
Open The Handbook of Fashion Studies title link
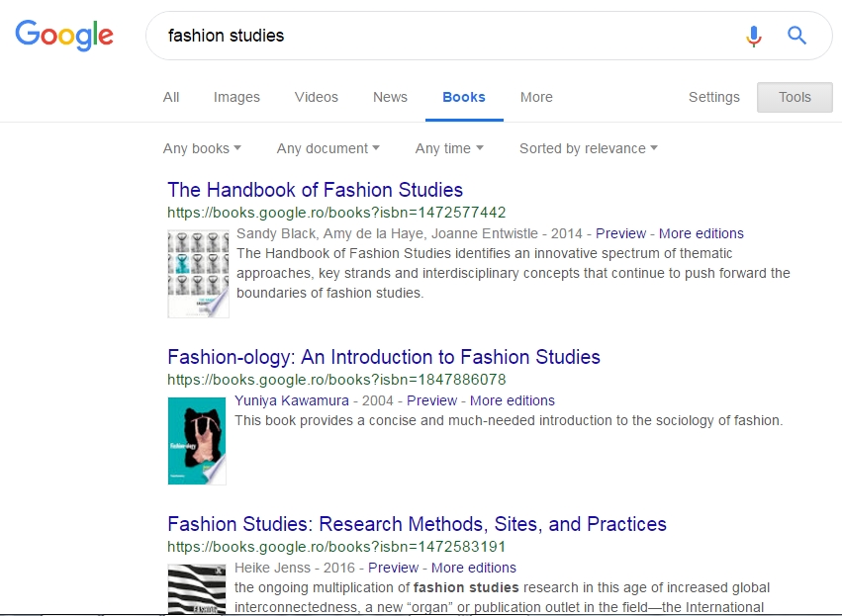315,190
